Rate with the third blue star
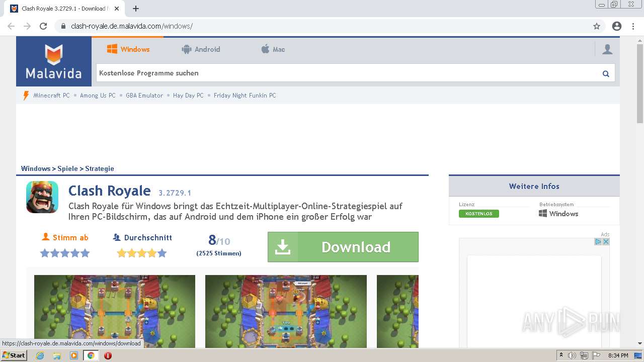 [x=65, y=253]
